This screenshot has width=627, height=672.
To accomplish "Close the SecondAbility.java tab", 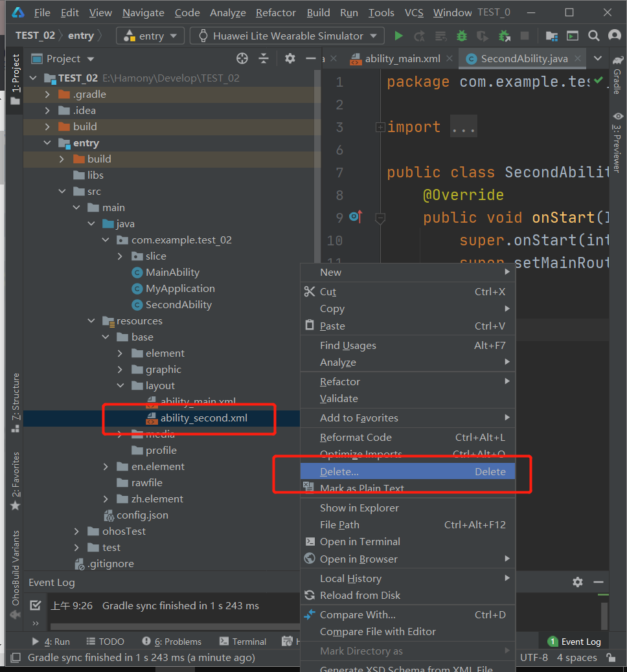I will click(x=578, y=58).
